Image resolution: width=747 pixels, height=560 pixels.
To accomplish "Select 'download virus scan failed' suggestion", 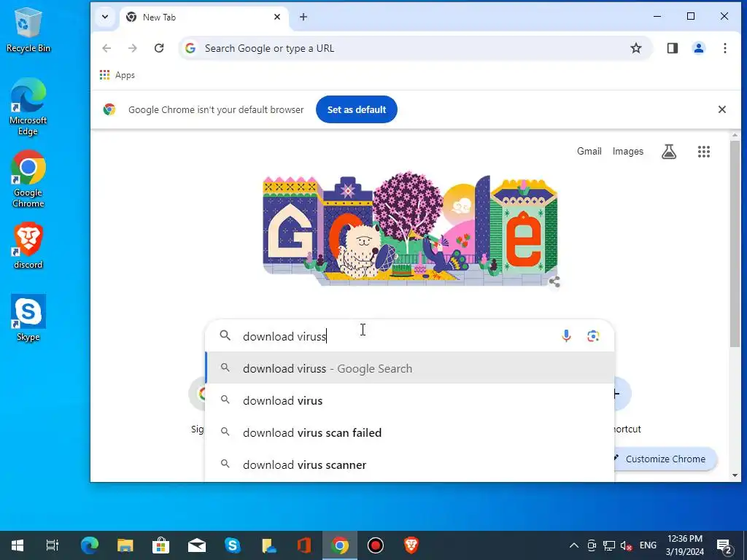I will (410, 432).
